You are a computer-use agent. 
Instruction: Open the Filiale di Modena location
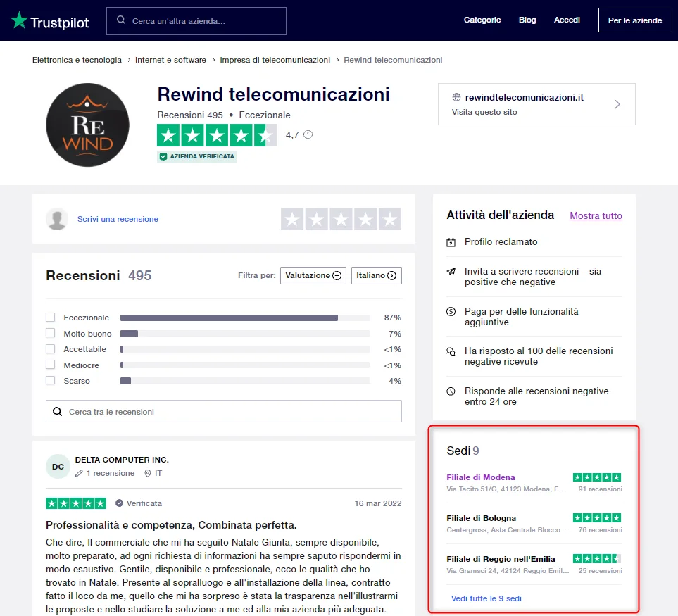(x=480, y=477)
